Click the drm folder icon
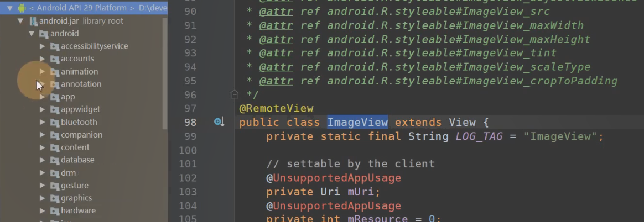Viewport: 644px width, 222px height. coord(55,173)
